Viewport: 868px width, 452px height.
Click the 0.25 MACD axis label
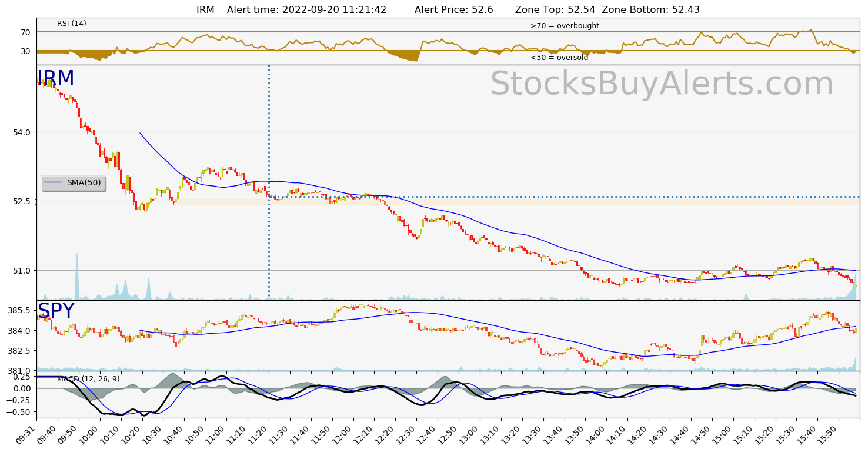22,377
